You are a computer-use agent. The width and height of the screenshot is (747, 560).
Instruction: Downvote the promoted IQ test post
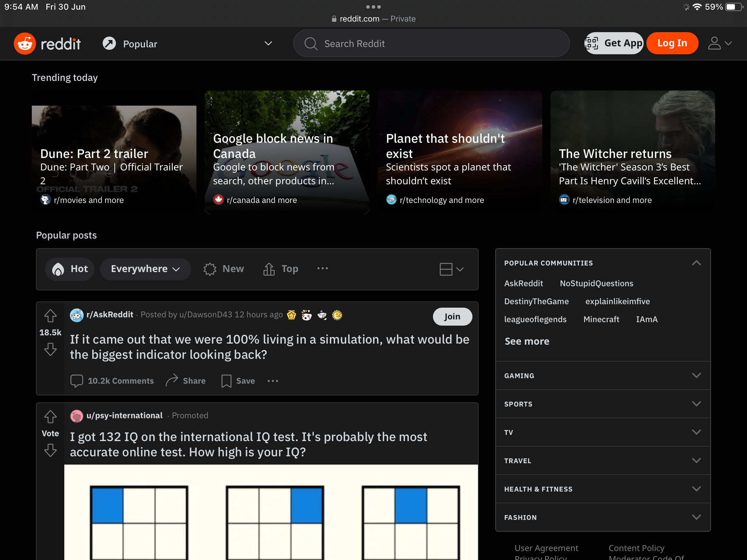pos(50,450)
